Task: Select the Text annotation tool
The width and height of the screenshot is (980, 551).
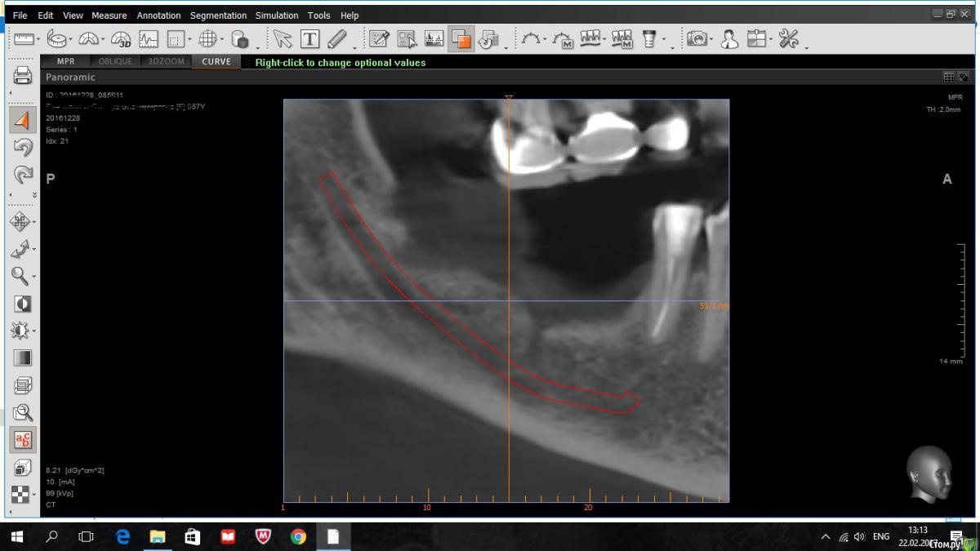Action: tap(310, 38)
